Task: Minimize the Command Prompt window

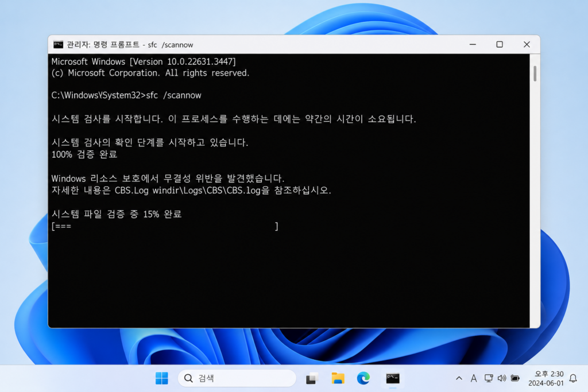Action: (473, 45)
